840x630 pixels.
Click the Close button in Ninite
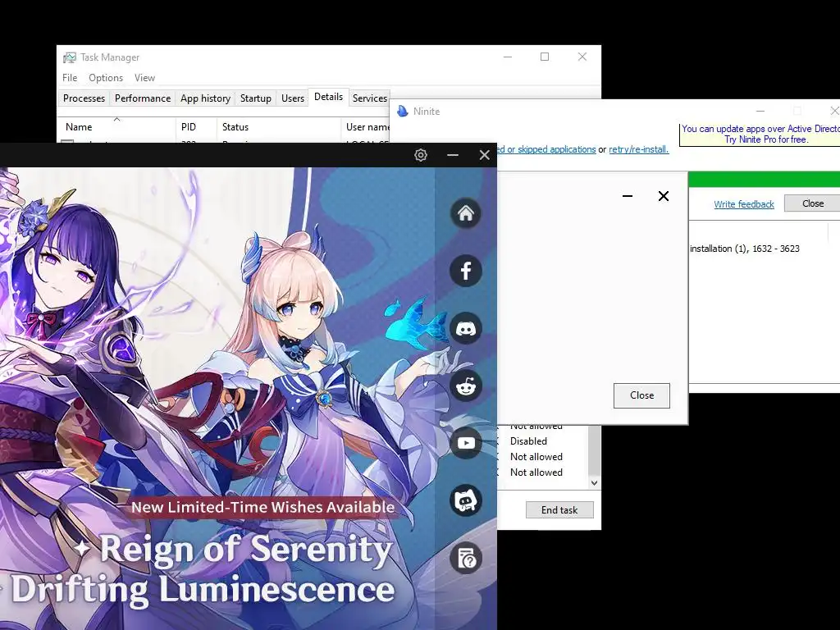coord(812,203)
